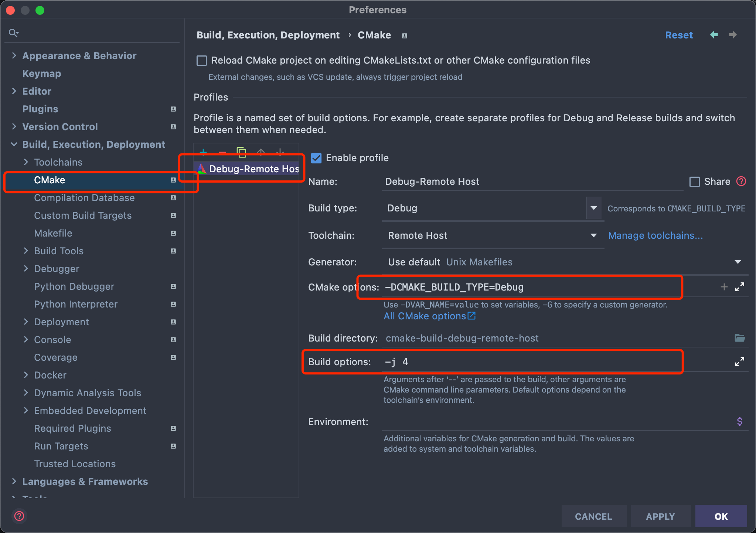The width and height of the screenshot is (756, 533).
Task: Open environment variables dollar icon
Action: [x=739, y=421]
